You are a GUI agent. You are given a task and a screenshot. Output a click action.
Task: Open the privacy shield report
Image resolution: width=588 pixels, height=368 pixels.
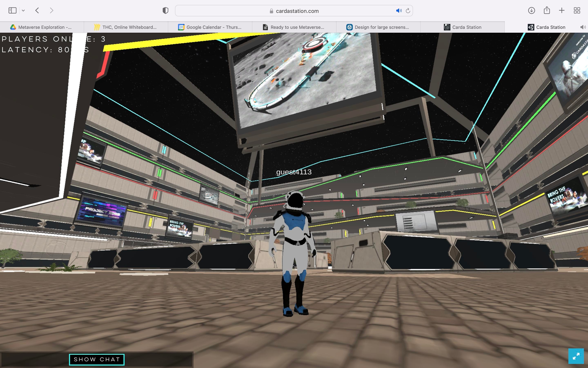coord(165,10)
